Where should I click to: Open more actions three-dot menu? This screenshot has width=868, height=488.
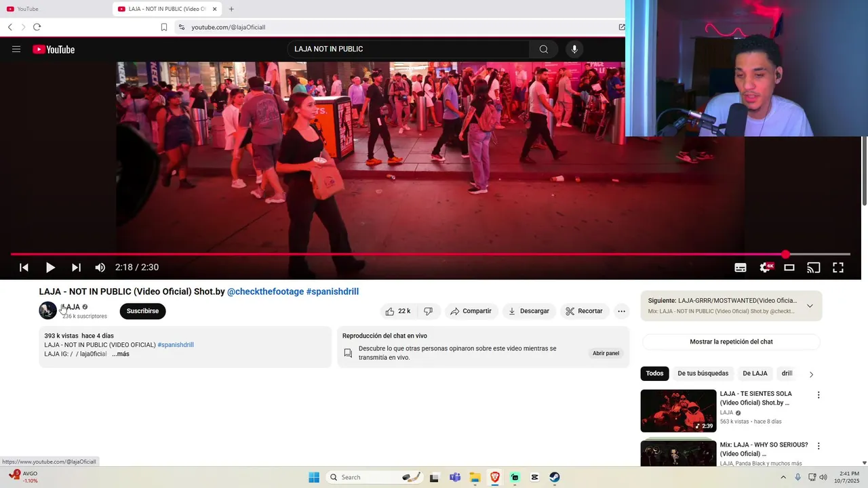621,311
